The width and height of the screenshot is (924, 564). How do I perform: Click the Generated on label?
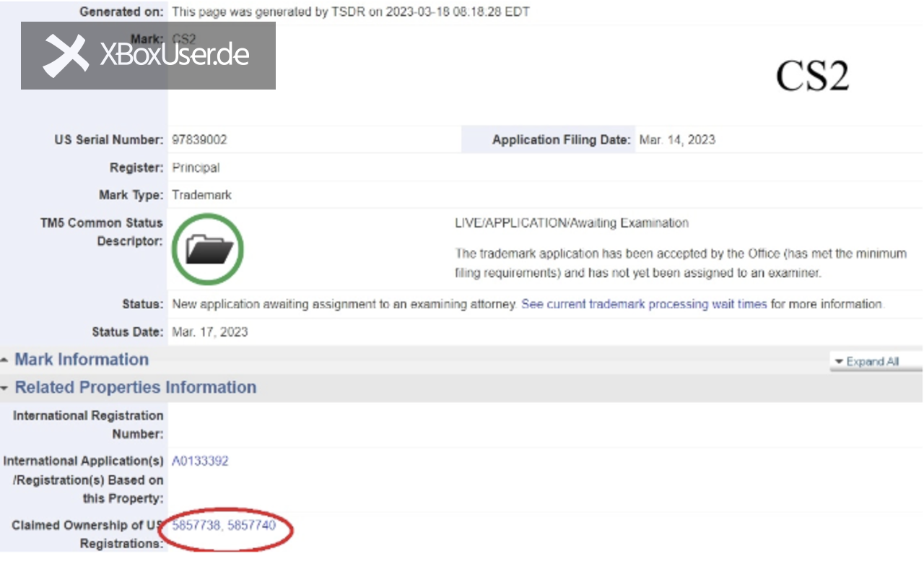click(x=121, y=12)
